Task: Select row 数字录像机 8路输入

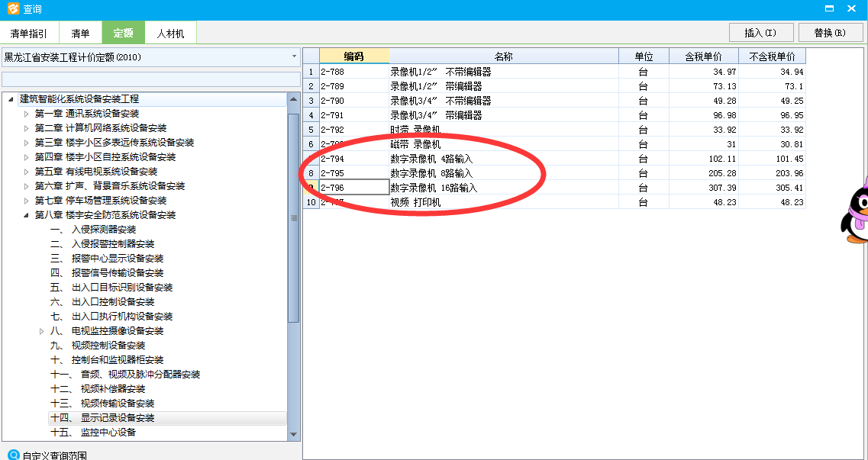Action: [x=504, y=173]
